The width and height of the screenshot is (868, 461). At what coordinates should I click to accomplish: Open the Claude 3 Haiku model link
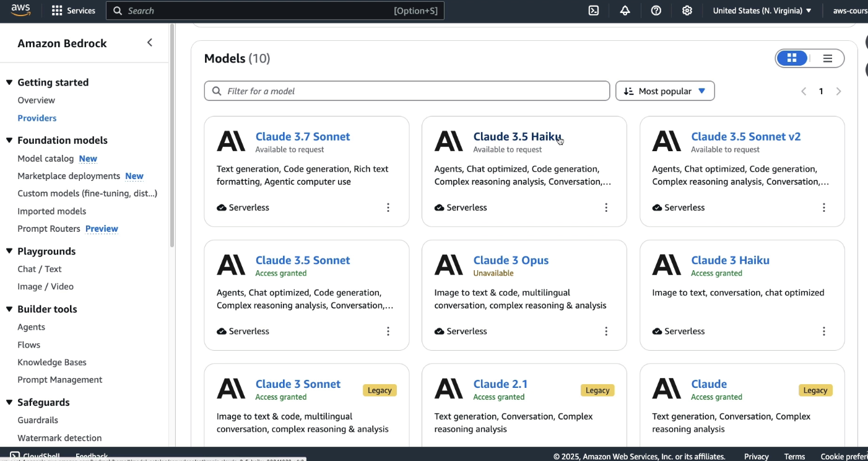coord(731,260)
